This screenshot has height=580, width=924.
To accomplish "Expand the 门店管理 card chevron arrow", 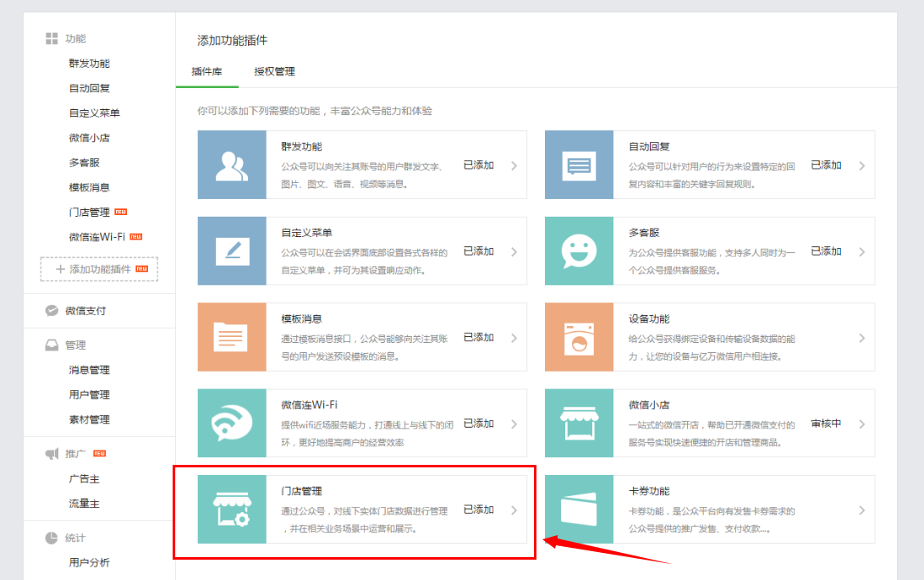I will coord(514,510).
